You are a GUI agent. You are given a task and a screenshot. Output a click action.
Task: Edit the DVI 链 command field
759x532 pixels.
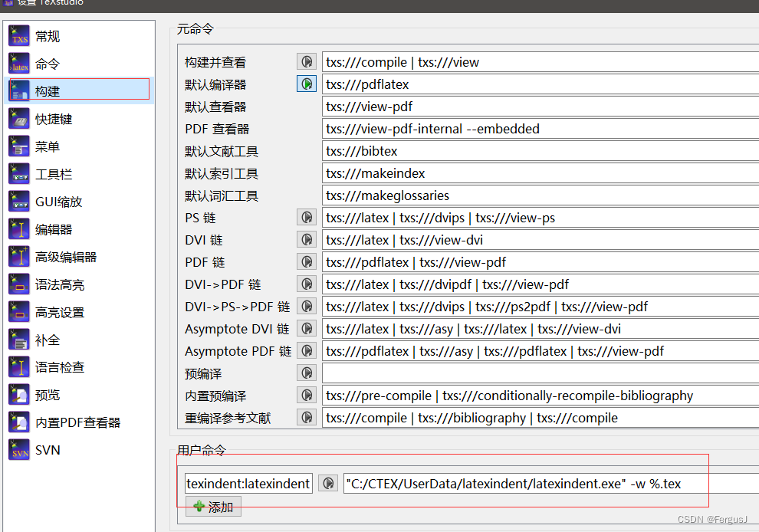540,240
